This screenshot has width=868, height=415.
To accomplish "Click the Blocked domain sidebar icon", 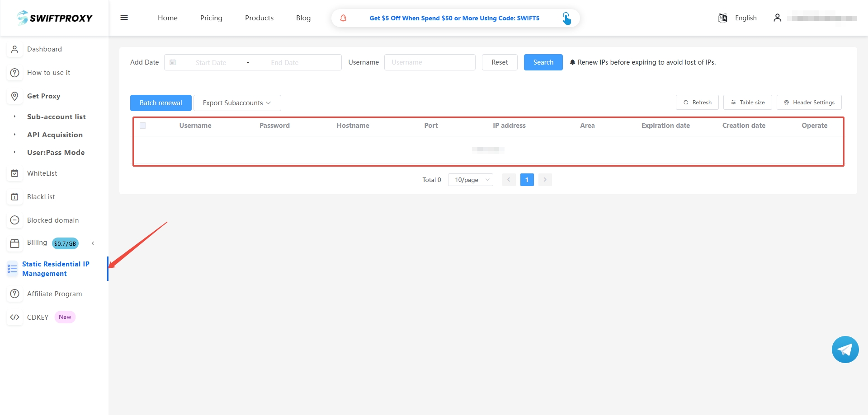I will pyautogui.click(x=14, y=220).
